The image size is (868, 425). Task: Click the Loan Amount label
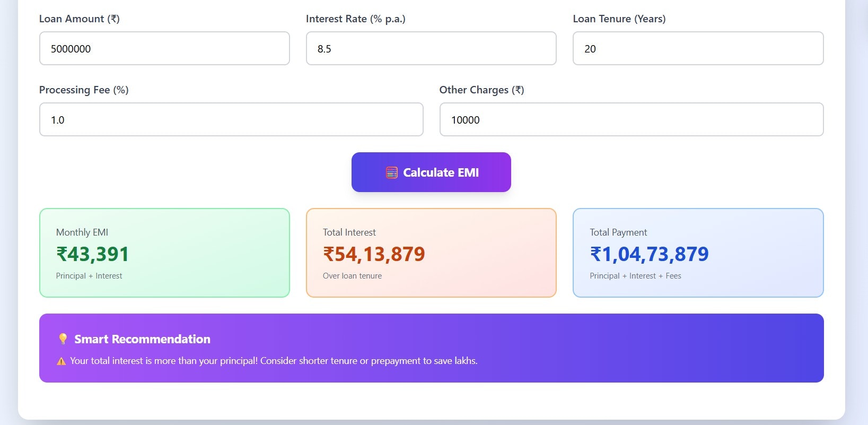[79, 19]
